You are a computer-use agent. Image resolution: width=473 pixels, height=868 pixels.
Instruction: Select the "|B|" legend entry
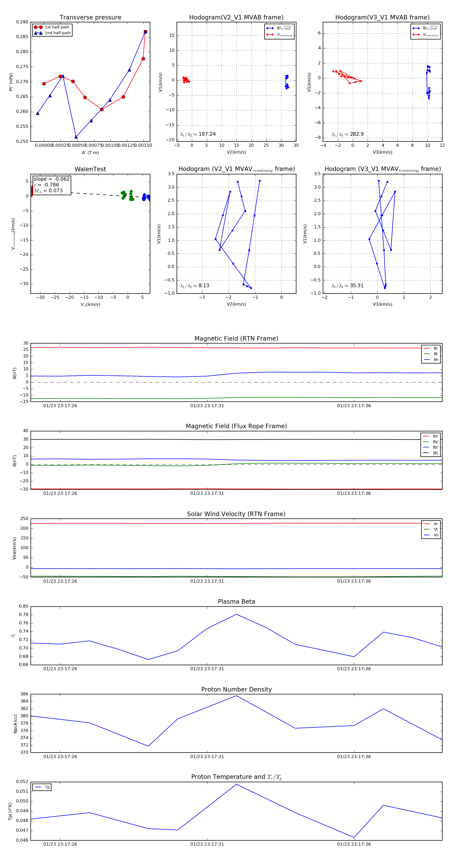tap(431, 453)
